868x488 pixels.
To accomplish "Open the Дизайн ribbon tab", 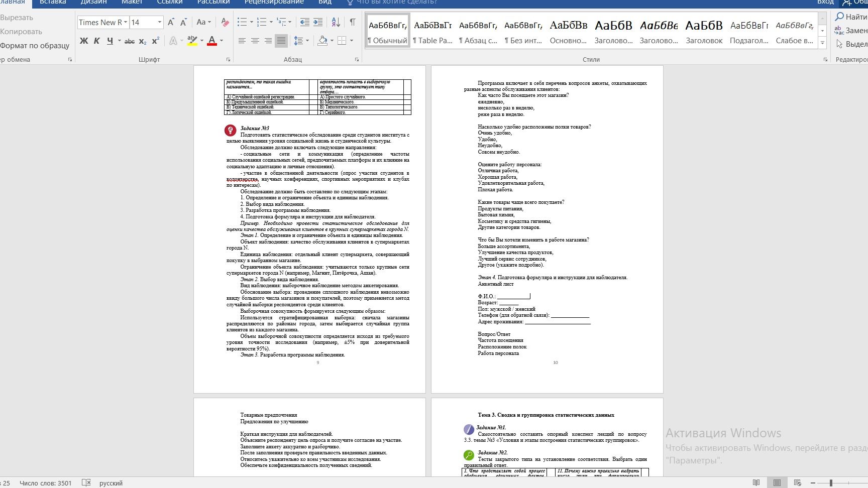I will coord(94,3).
